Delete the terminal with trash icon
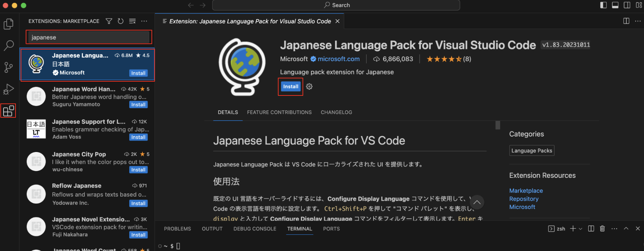 point(602,229)
